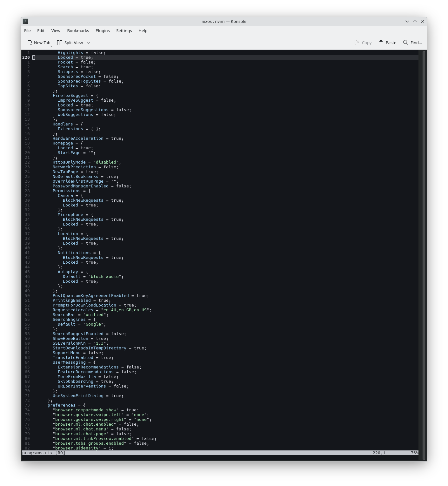Click the 'SkipOnboarding = true;' line

[85, 381]
